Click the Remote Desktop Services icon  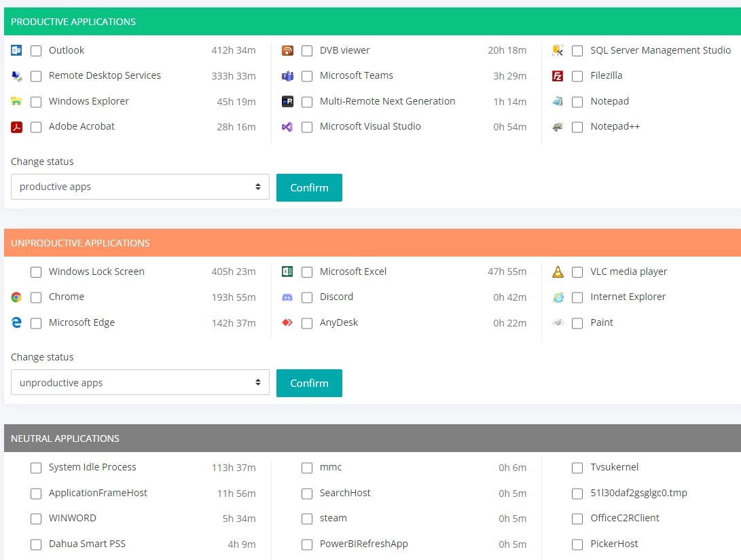tap(16, 76)
